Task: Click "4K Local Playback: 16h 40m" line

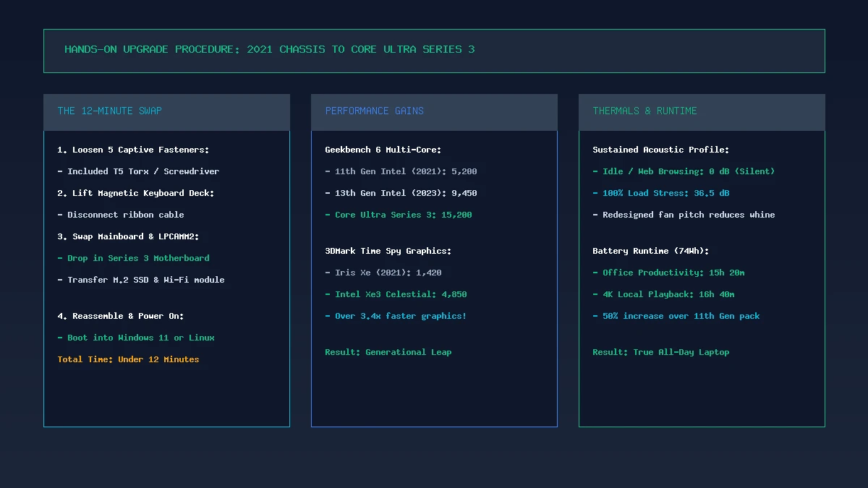Action: (663, 294)
